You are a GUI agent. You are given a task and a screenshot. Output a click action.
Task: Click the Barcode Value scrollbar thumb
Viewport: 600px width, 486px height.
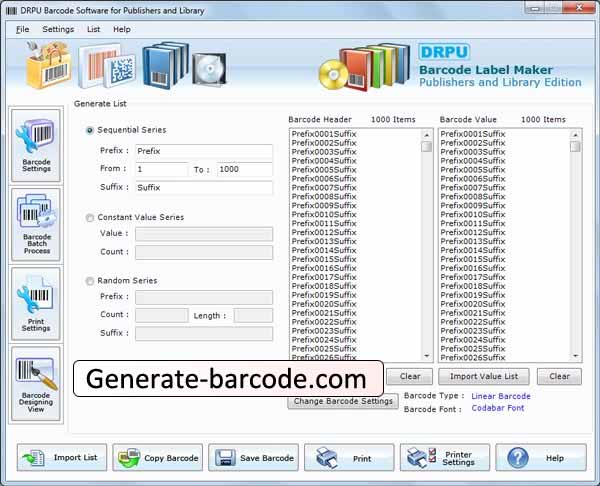coord(575,147)
